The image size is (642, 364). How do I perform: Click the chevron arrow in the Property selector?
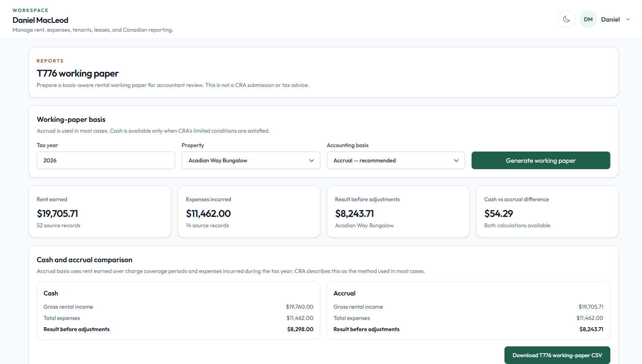[311, 160]
